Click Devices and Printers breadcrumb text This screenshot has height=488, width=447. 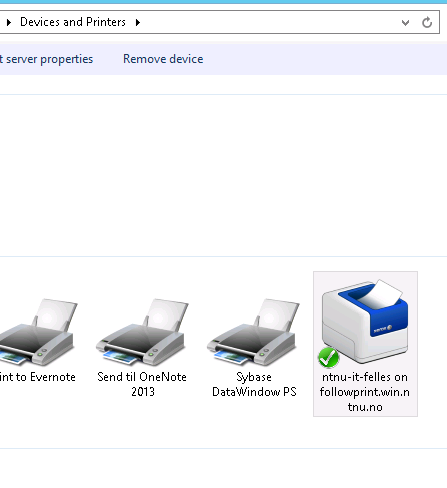pyautogui.click(x=73, y=22)
